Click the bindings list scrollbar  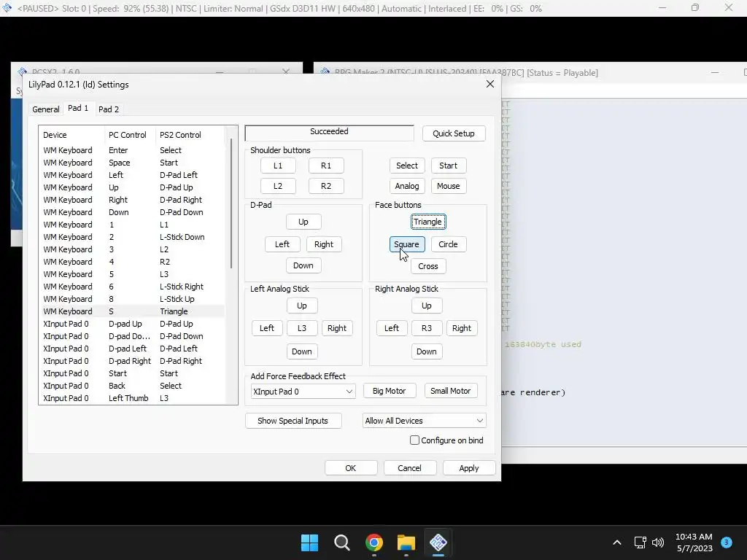(x=231, y=204)
